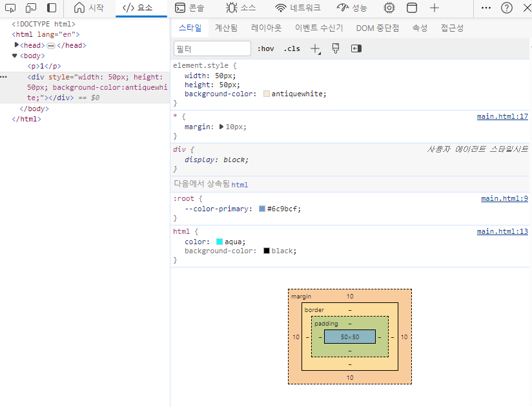Jump to inherited html element link
The width and height of the screenshot is (532, 407).
click(240, 185)
